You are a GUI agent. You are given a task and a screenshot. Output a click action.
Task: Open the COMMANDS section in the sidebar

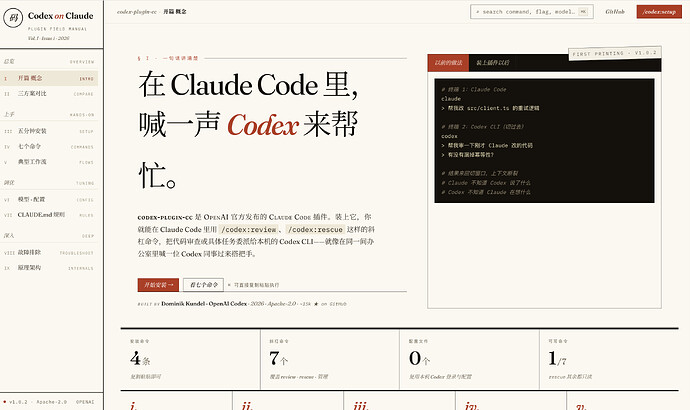[49, 146]
